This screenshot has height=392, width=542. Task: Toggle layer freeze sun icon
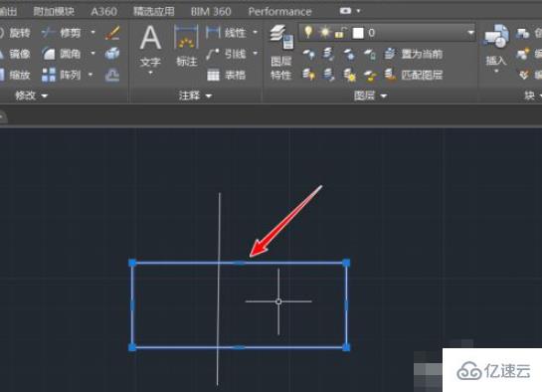point(324,33)
